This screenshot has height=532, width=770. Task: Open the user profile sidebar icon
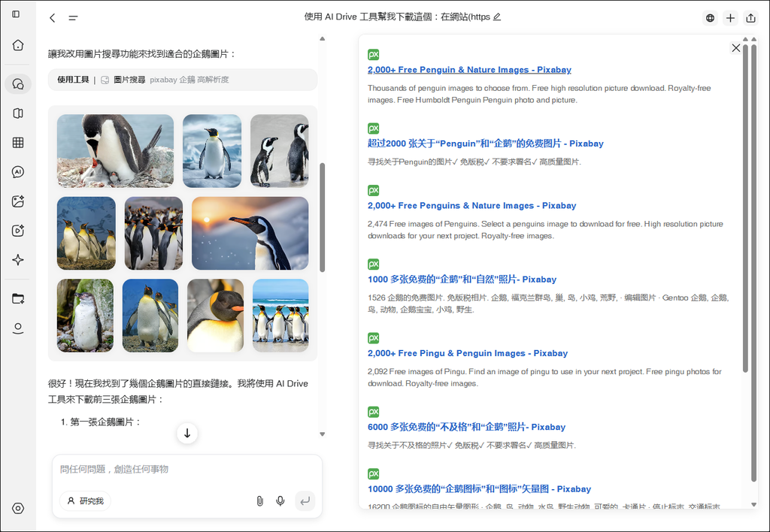pyautogui.click(x=18, y=328)
